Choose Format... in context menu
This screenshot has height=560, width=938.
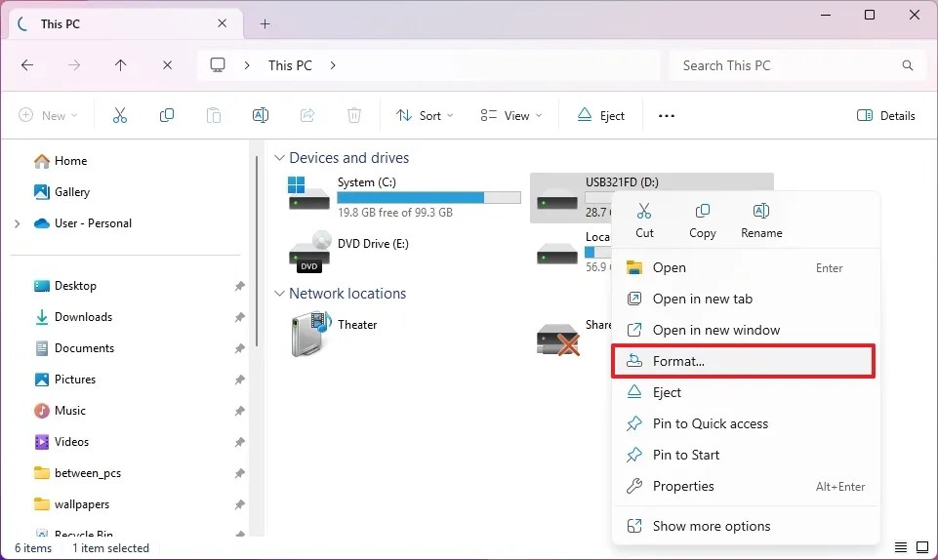pyautogui.click(x=744, y=361)
